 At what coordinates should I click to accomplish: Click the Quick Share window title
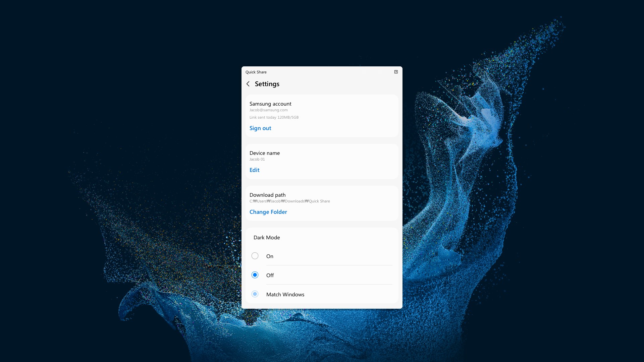click(x=256, y=72)
